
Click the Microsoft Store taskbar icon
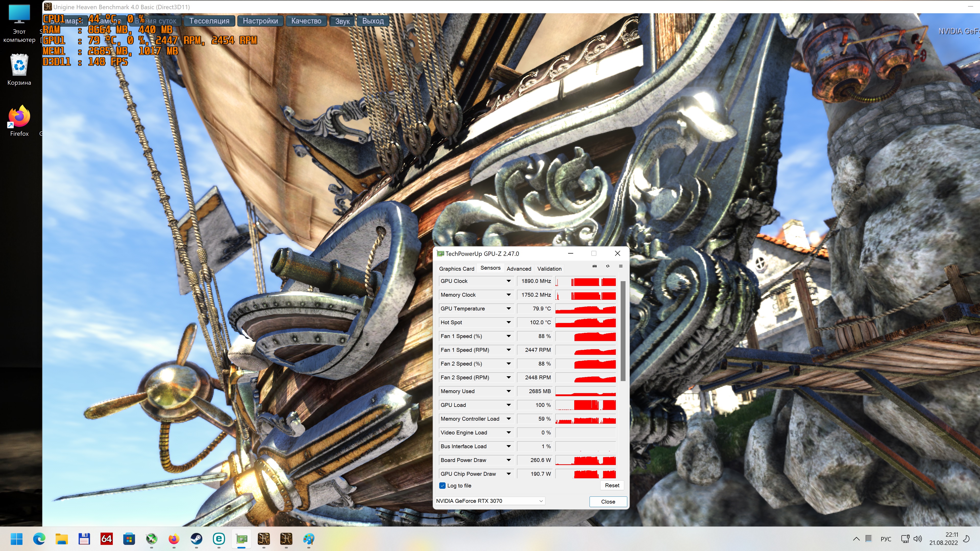[x=129, y=539]
